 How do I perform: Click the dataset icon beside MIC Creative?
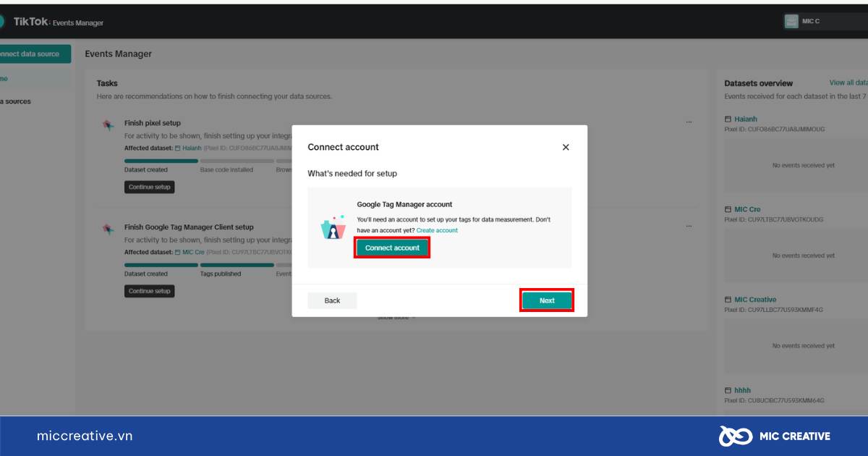[728, 300]
